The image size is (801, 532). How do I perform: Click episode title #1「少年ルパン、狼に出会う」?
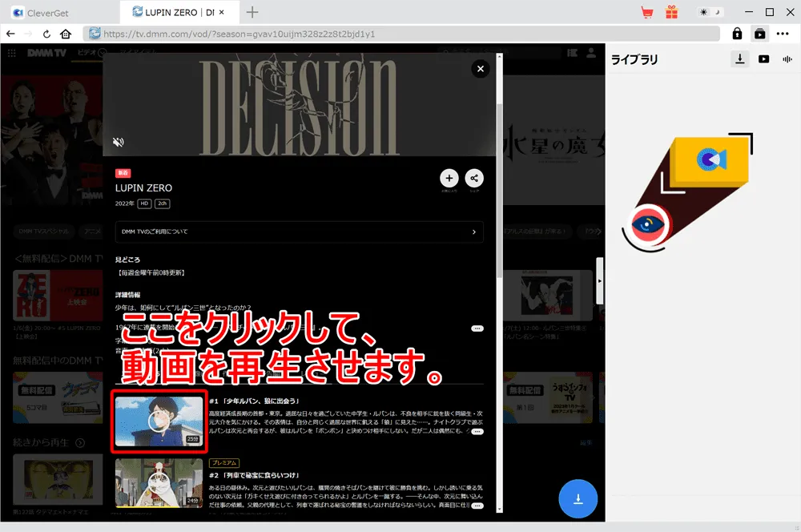click(x=254, y=401)
